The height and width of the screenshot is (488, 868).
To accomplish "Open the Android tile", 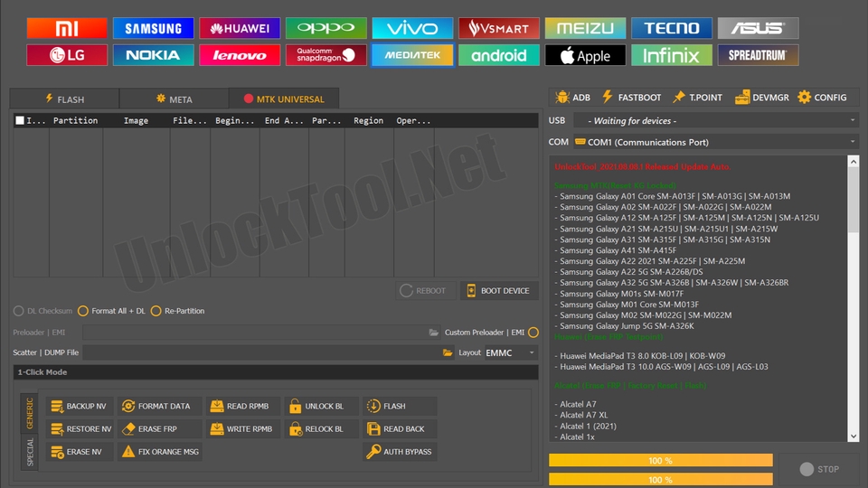I will pyautogui.click(x=499, y=55).
